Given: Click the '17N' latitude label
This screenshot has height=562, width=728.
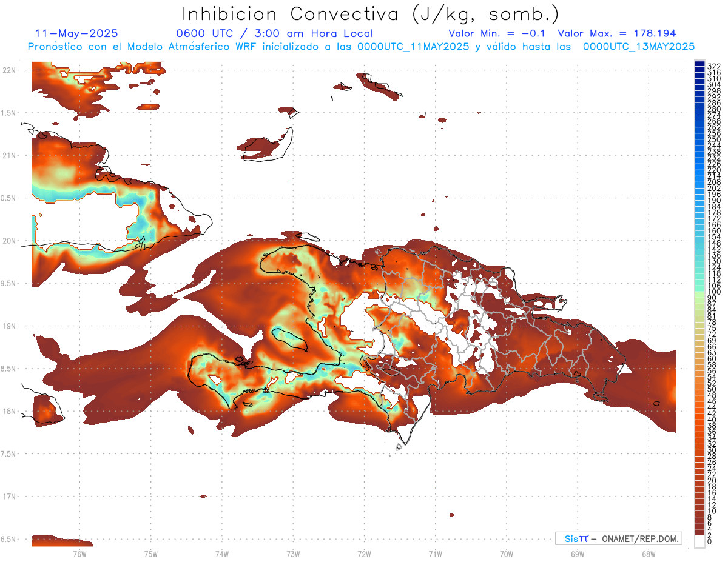Looking at the screenshot, I should tap(9, 497).
